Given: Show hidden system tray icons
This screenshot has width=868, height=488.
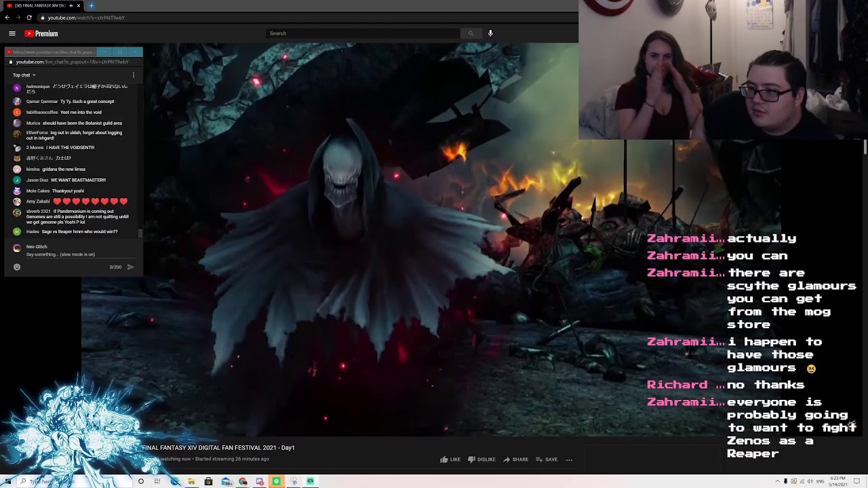Looking at the screenshot, I should pyautogui.click(x=777, y=481).
